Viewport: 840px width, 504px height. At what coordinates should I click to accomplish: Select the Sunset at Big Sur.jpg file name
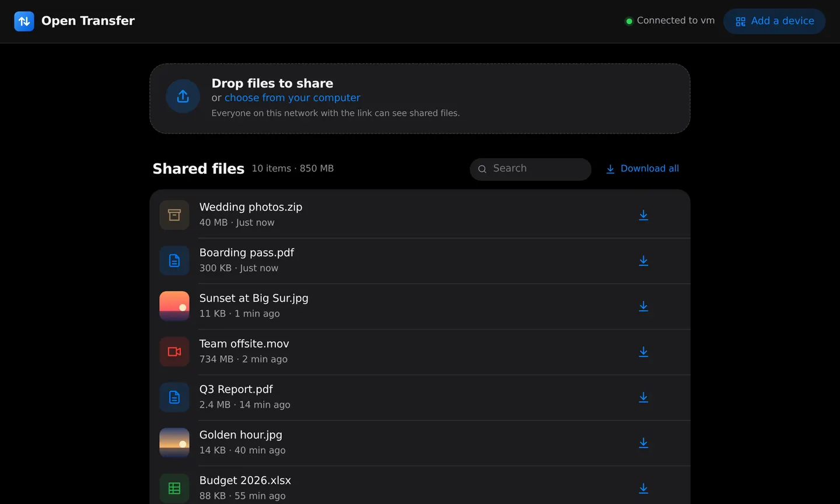pyautogui.click(x=254, y=298)
